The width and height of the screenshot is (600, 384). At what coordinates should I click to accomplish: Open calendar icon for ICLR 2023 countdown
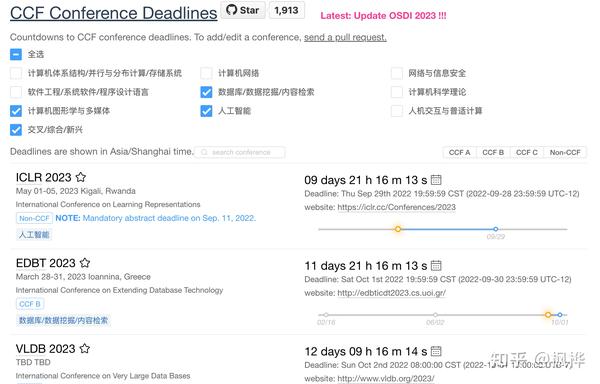point(436,180)
